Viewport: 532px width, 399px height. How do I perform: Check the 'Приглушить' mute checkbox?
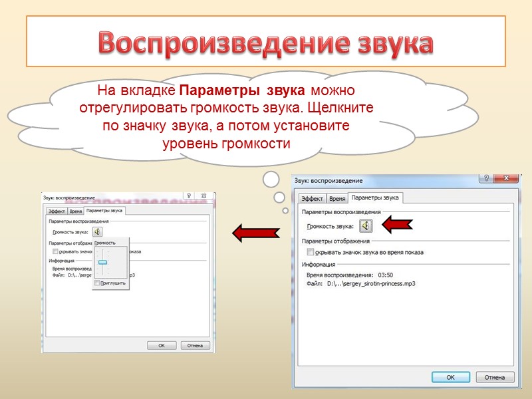pos(97,283)
